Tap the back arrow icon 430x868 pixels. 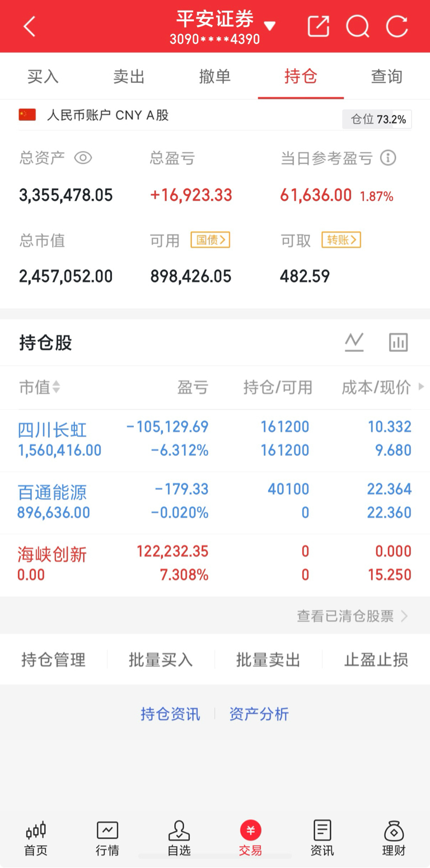coord(29,26)
